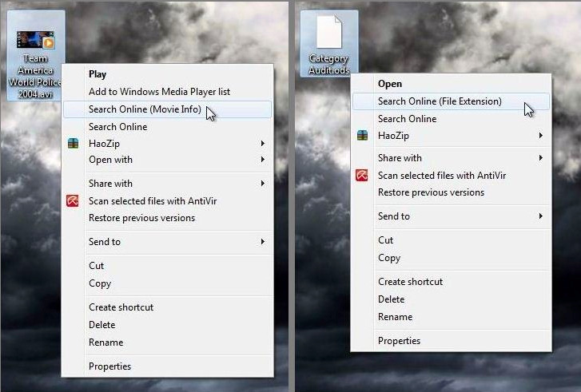
Task: Click AntiVir umbrella icon in the .avi file's menu
Action: click(x=73, y=201)
